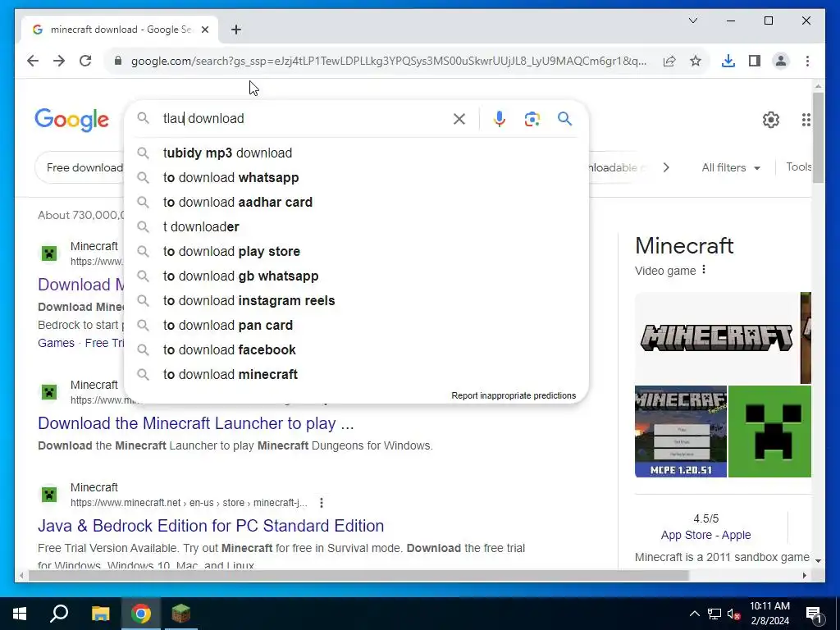Click the browser Back arrow
Viewport: 840px width, 630px height.
pyautogui.click(x=33, y=61)
